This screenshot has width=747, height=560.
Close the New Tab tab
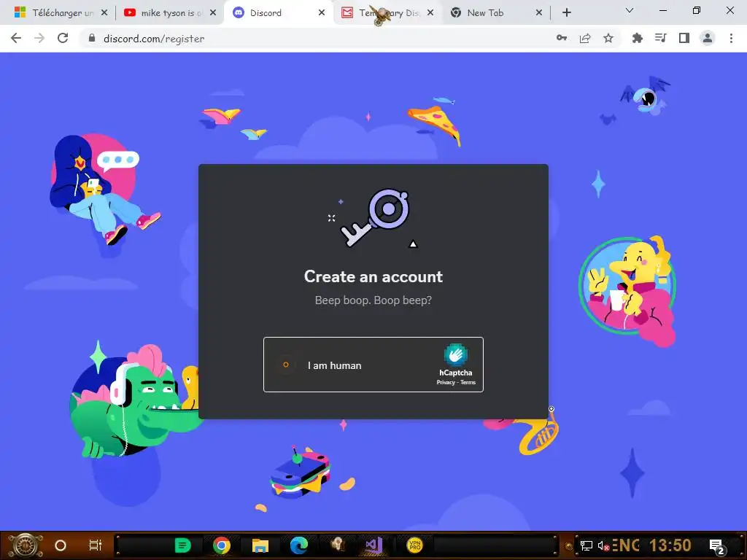point(539,13)
